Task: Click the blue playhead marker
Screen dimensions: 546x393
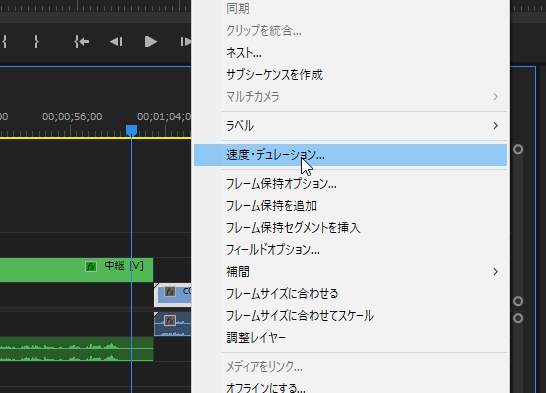Action: pyautogui.click(x=131, y=130)
